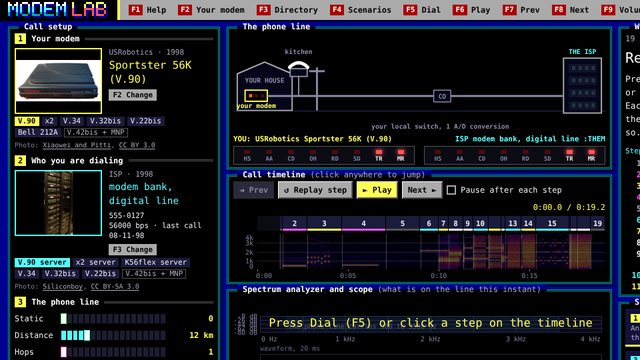Click the V.34 tag under your modem
The width and height of the screenshot is (640, 360).
(71, 121)
